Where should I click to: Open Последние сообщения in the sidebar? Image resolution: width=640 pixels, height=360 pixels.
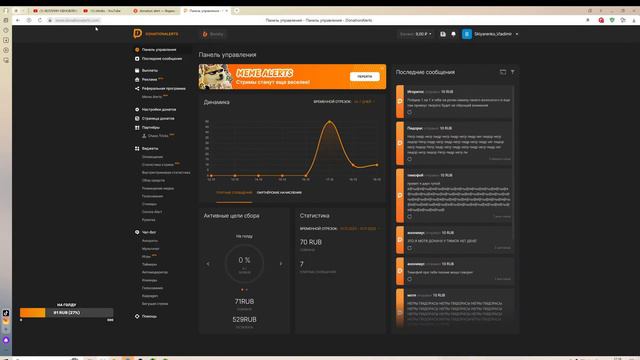coord(162,59)
